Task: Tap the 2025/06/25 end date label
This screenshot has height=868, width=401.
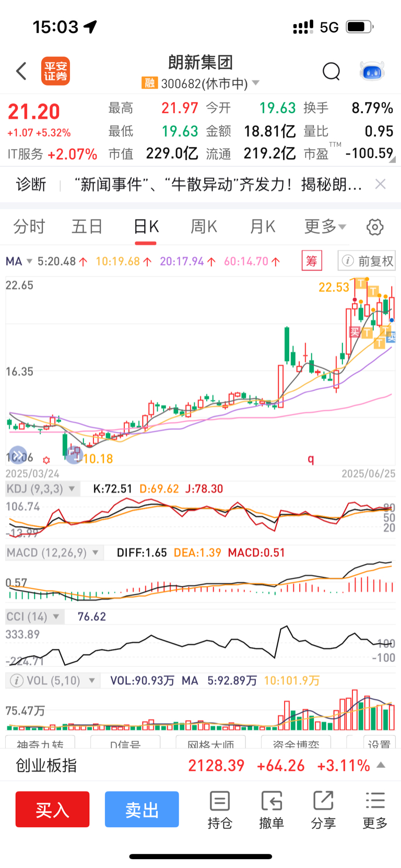Action: [369, 473]
